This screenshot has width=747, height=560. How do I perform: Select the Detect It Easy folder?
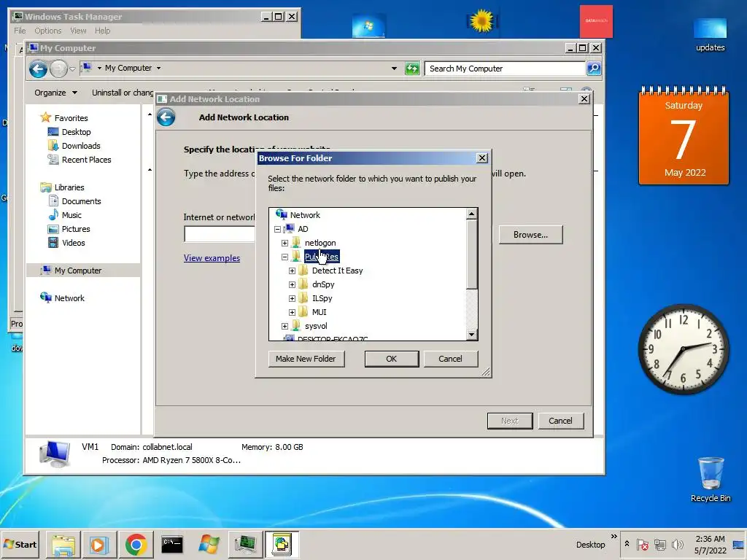[x=337, y=271]
